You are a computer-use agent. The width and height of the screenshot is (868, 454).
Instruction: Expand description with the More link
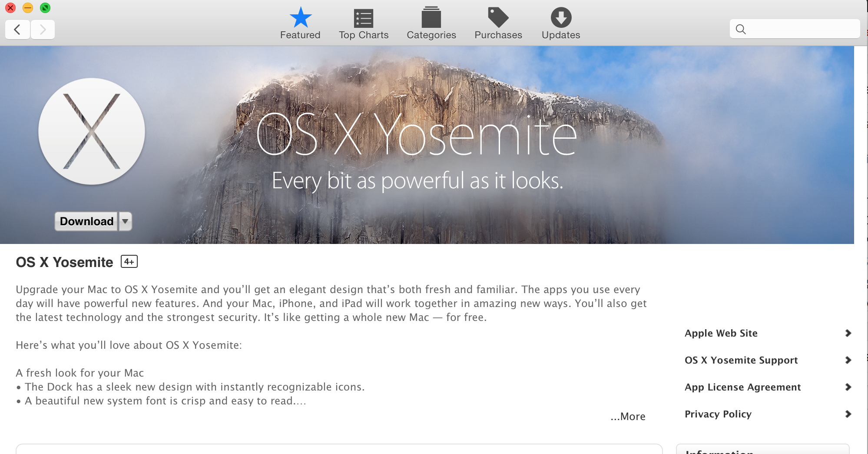[628, 417]
